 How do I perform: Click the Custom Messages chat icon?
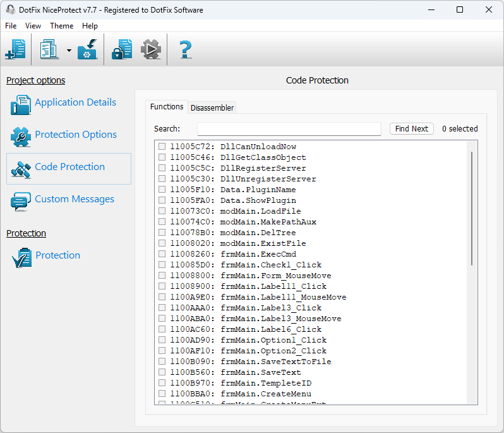tap(21, 202)
